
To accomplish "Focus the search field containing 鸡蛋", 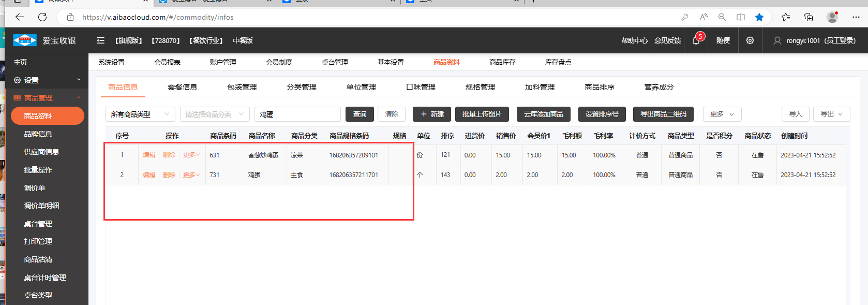I will tap(297, 114).
